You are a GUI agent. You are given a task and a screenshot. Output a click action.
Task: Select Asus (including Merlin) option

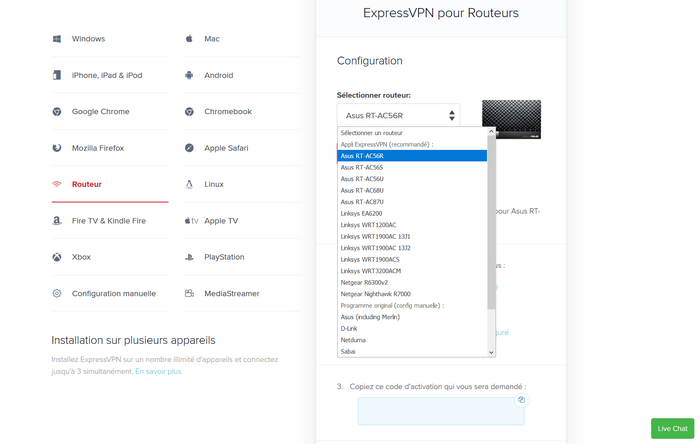click(x=412, y=317)
